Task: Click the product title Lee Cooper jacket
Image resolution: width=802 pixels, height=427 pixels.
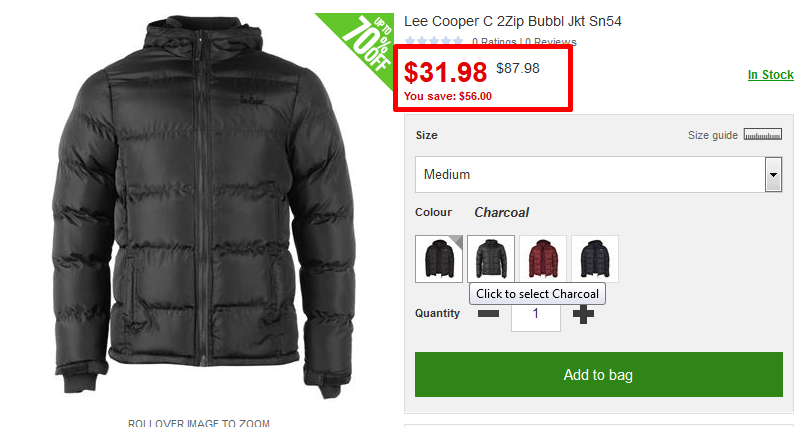Action: 513,21
